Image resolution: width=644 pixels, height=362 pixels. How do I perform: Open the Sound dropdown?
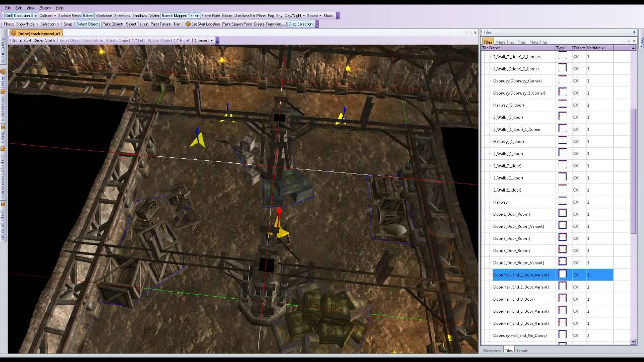coord(314,16)
